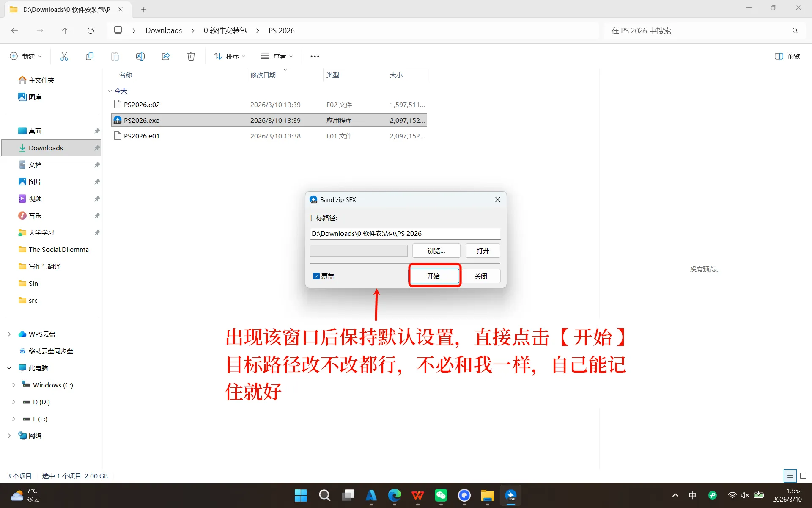Click the cut scissors icon in toolbar
This screenshot has height=508, width=812.
[x=64, y=56]
